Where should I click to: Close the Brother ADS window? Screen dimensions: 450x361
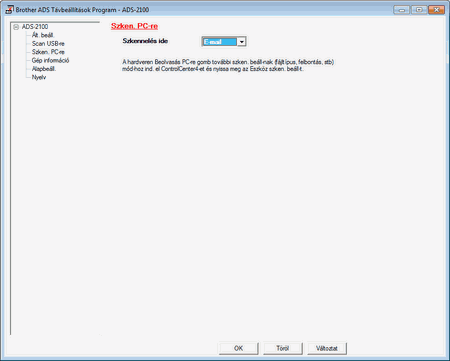point(436,10)
